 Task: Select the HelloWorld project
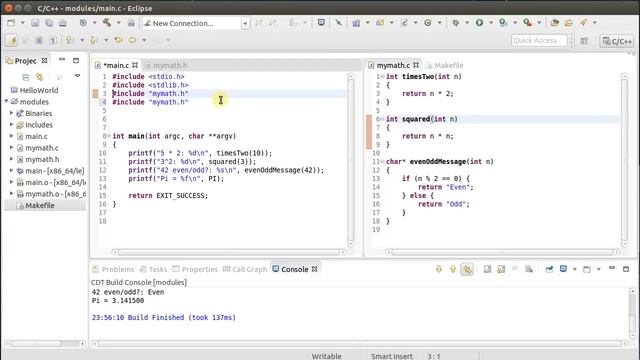[39, 90]
